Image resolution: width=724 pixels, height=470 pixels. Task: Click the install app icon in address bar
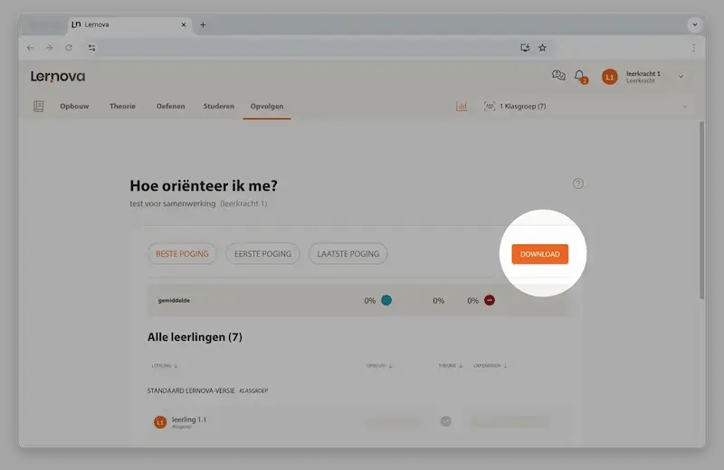[x=525, y=48]
